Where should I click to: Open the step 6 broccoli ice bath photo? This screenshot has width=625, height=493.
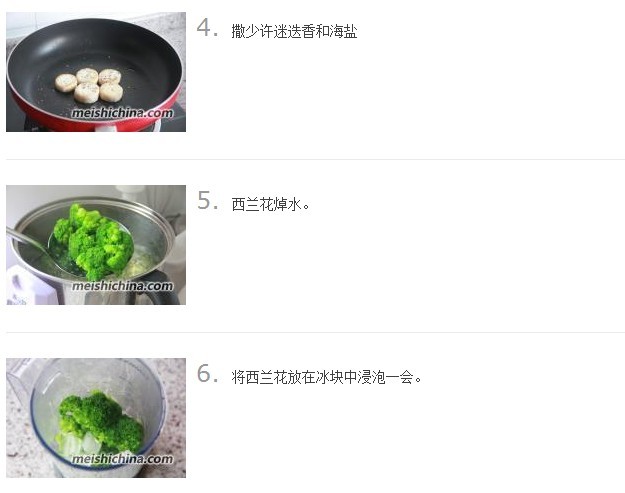pyautogui.click(x=96, y=418)
